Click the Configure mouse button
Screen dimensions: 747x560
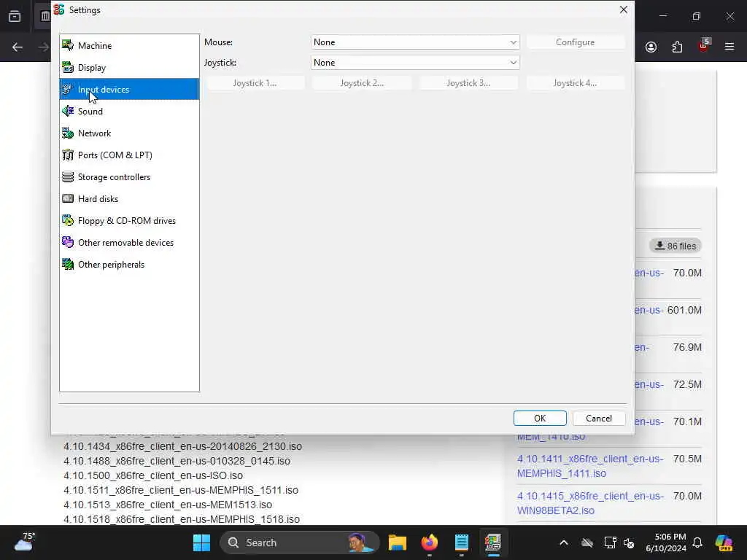click(x=575, y=42)
